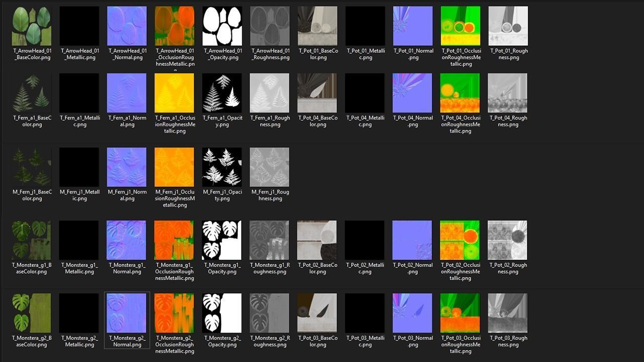Pick the T_Pot_04_Metallic.png file
This screenshot has width=644, height=362.
point(365,93)
